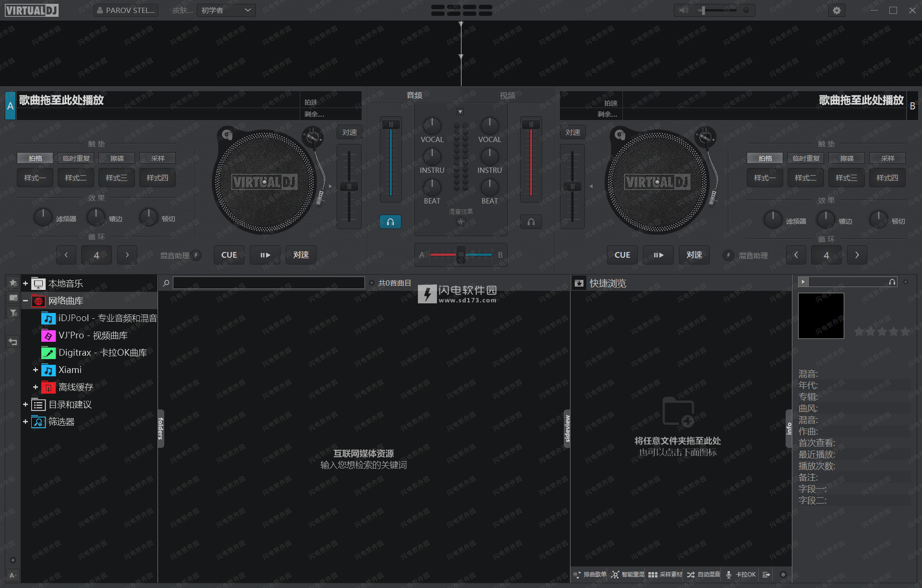Screen dimensions: 922x588
Task: Click the sideview options arrow-list icon
Action: click(x=766, y=575)
